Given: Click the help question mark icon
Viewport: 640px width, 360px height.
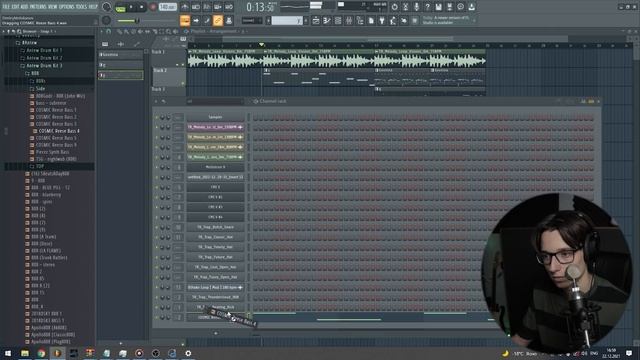Looking at the screenshot, I should pos(427,7).
